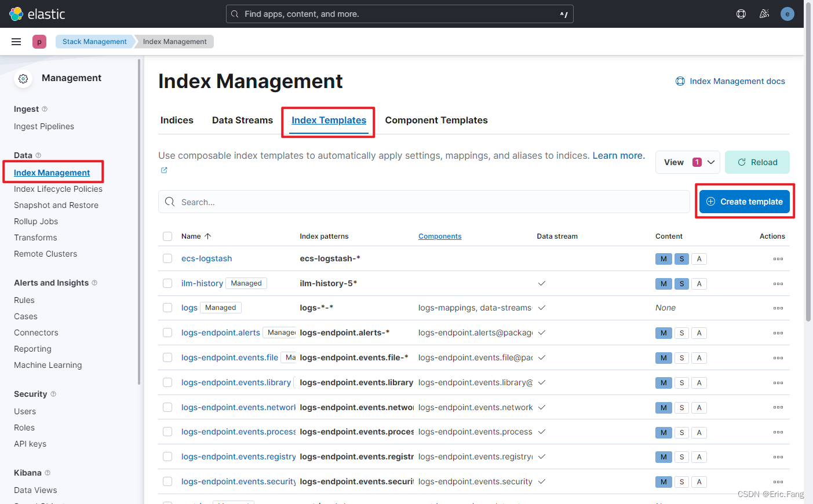Screen dimensions: 813x504
Task: Click the external link icon after Learn more
Action: click(163, 170)
